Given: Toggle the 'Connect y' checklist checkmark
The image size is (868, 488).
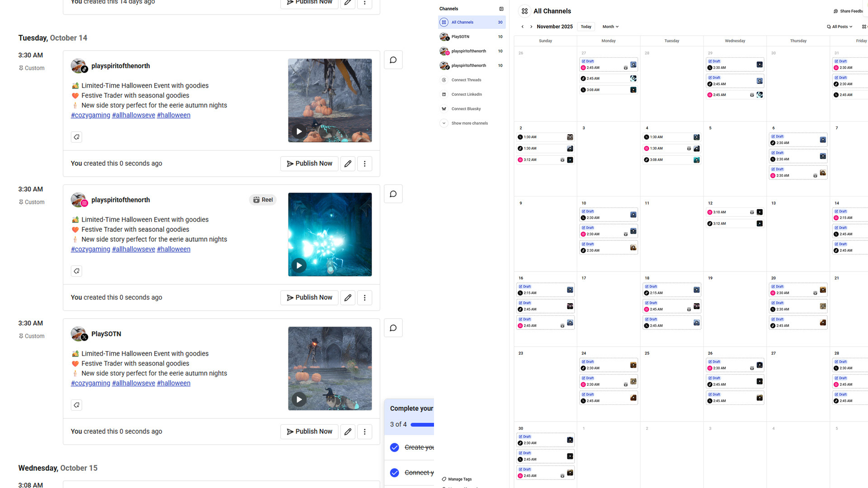Looking at the screenshot, I should [395, 473].
